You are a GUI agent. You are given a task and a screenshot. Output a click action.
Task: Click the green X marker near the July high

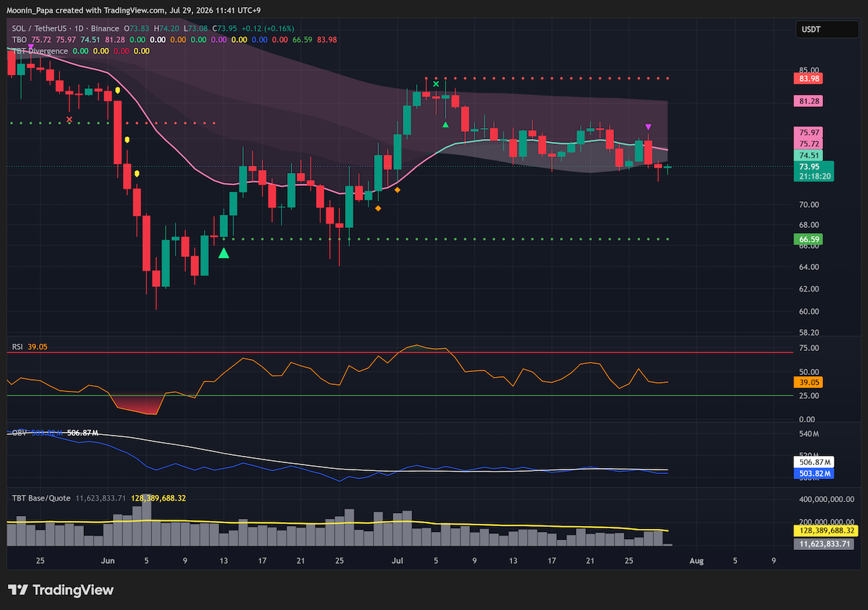[436, 85]
